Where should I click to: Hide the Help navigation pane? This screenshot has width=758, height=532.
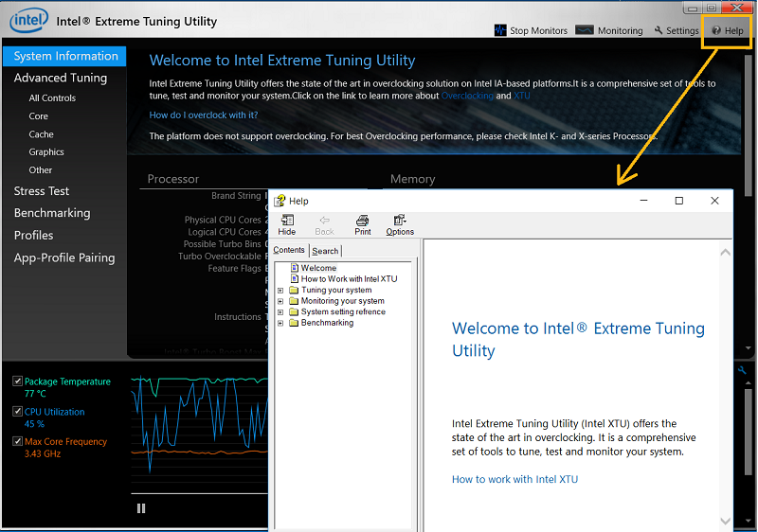287,225
